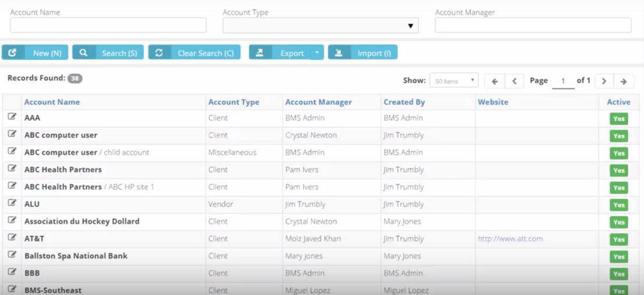644x295 pixels.
Task: Open the http://www.att.com link
Action: pos(510,238)
